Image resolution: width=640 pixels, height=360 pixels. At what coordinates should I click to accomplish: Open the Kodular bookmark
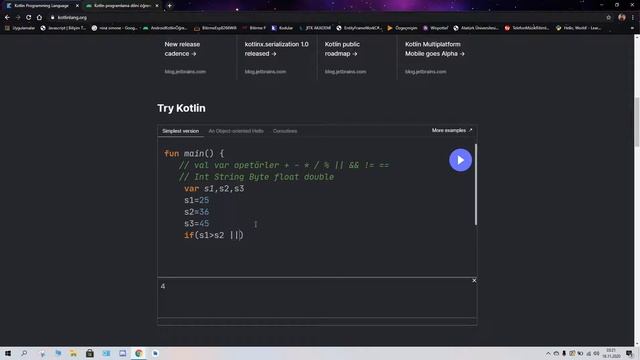click(282, 28)
